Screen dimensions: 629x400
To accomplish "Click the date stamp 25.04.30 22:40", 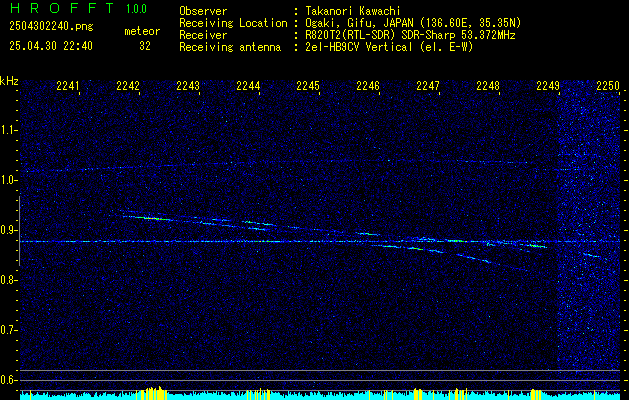I will pyautogui.click(x=51, y=46).
